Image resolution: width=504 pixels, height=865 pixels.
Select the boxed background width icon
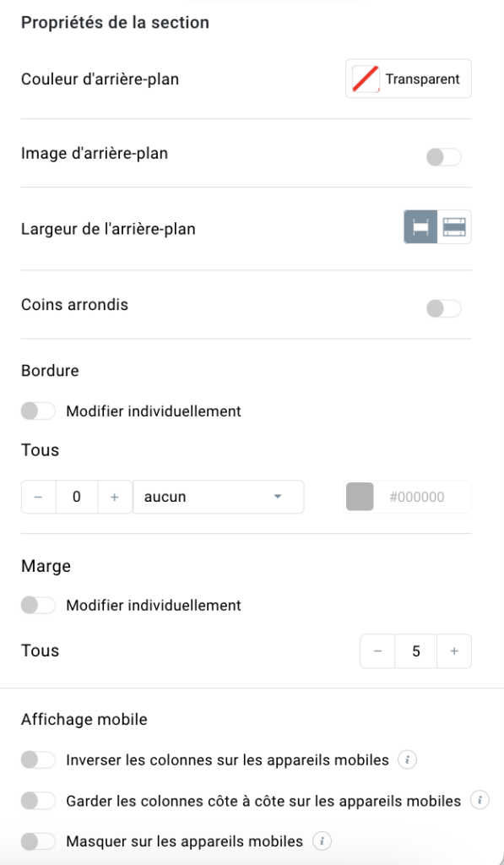pos(420,226)
